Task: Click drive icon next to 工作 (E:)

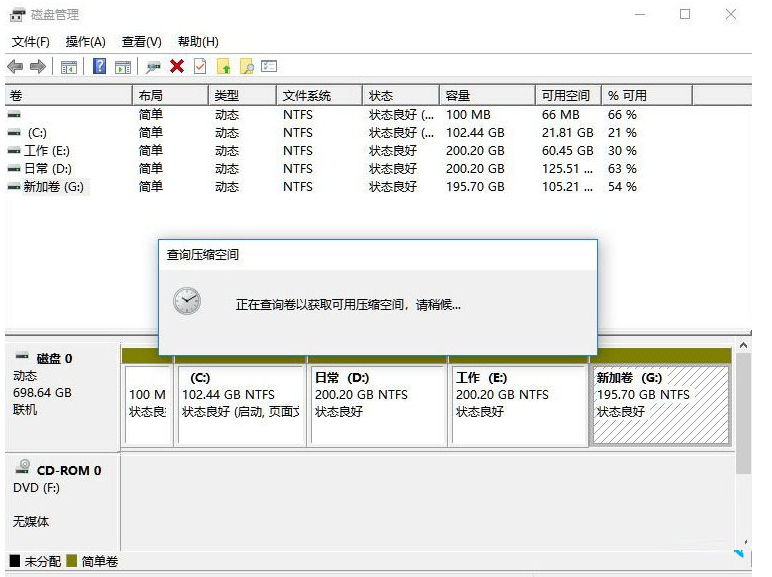Action: click(14, 151)
